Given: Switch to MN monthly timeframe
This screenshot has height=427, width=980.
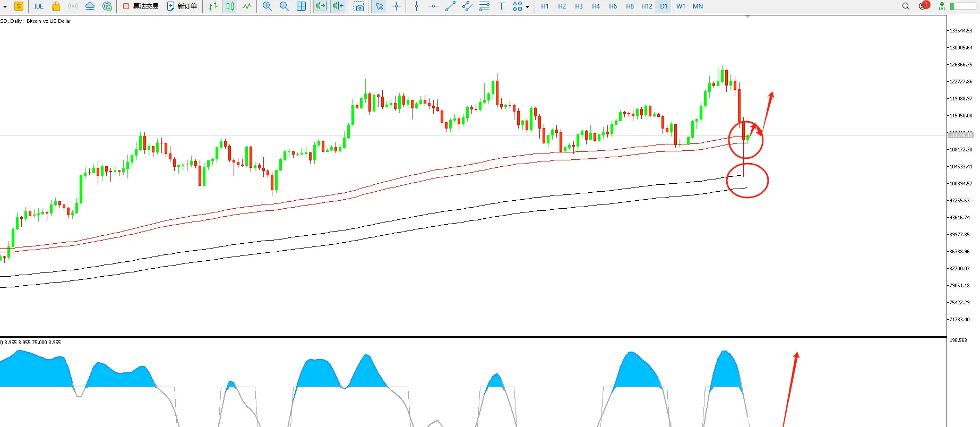Looking at the screenshot, I should 698,6.
